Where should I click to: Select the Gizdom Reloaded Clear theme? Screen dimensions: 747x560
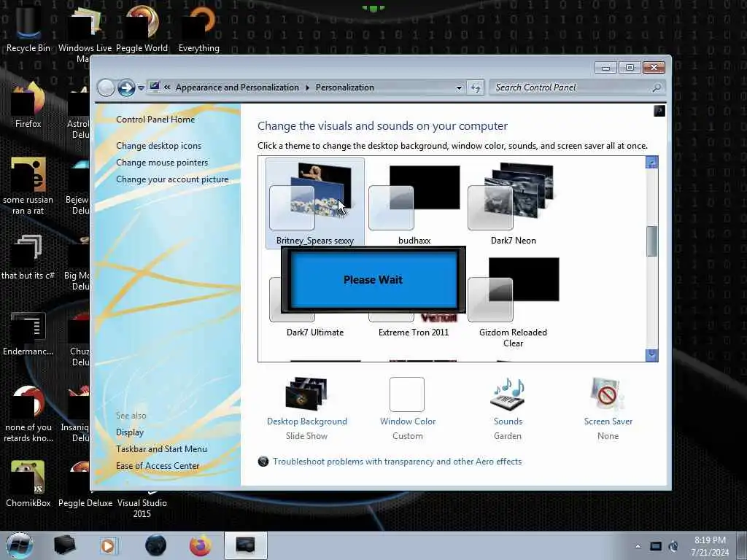coord(513,303)
